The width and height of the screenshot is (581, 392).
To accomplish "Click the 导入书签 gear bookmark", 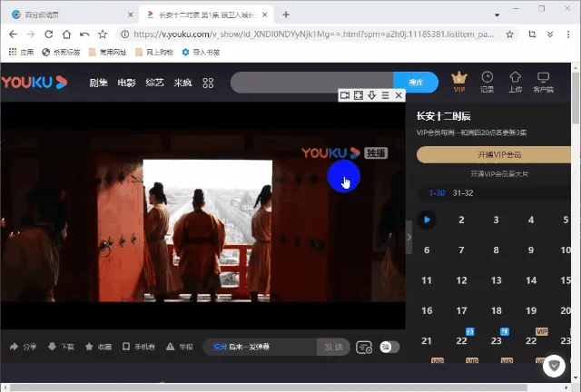I will click(x=202, y=53).
